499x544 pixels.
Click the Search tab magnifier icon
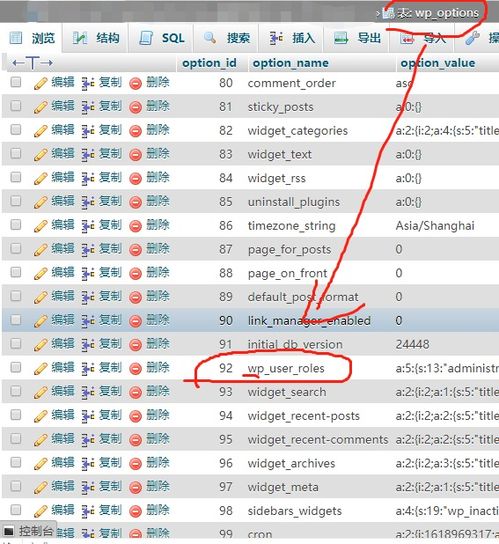pos(210,37)
